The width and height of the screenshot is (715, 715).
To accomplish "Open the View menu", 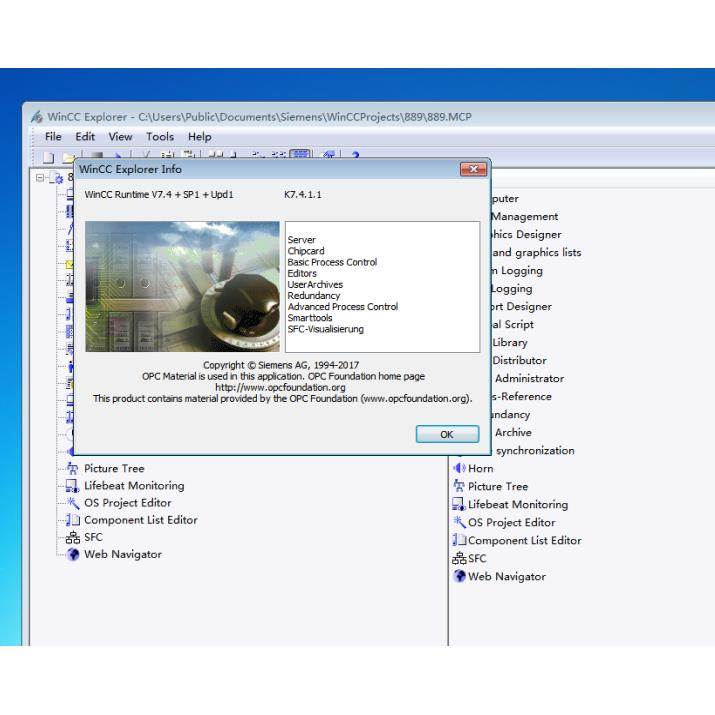I will pos(120,137).
